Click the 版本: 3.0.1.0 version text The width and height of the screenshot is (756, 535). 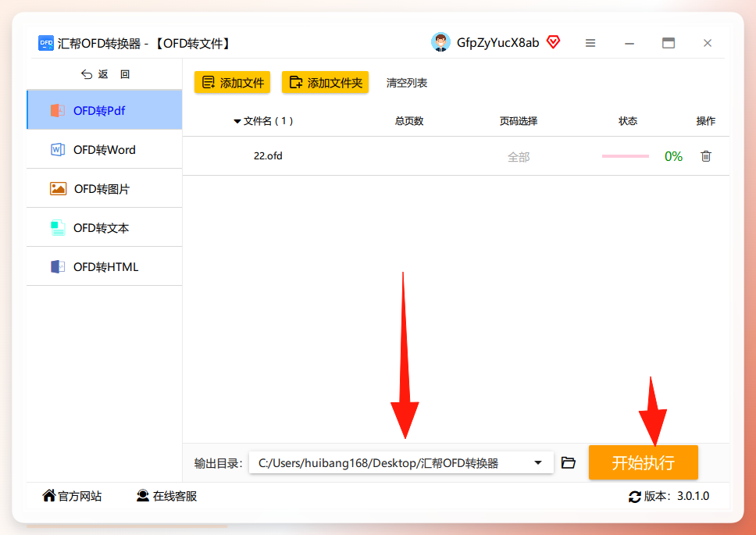pos(676,496)
